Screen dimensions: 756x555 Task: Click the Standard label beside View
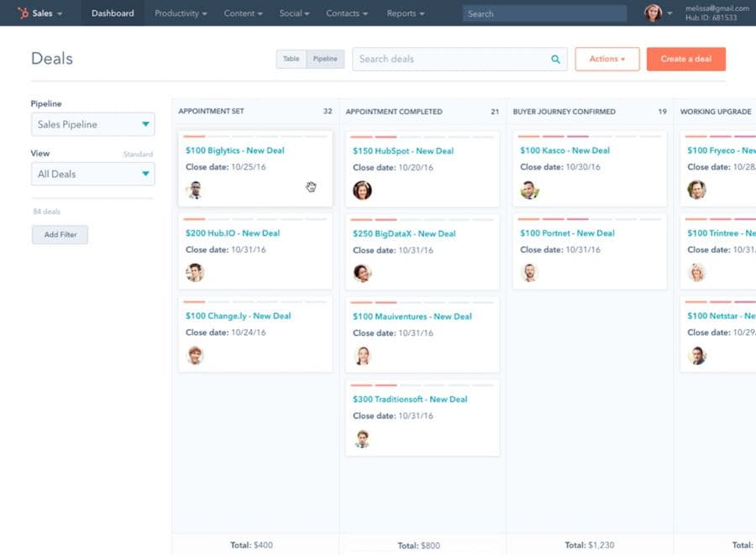(138, 154)
